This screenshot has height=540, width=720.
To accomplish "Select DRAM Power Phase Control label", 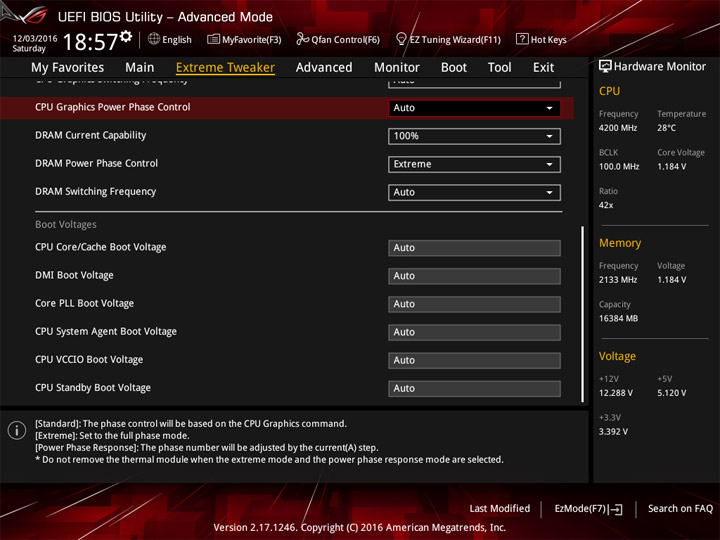I will 96,163.
